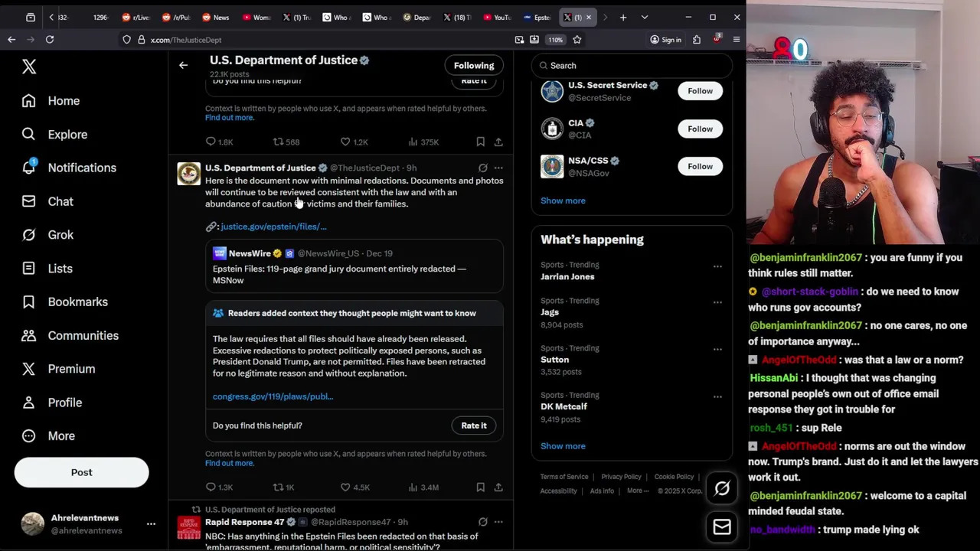Open more options for Jags trend
Viewport: 980px width, 551px height.
717,302
